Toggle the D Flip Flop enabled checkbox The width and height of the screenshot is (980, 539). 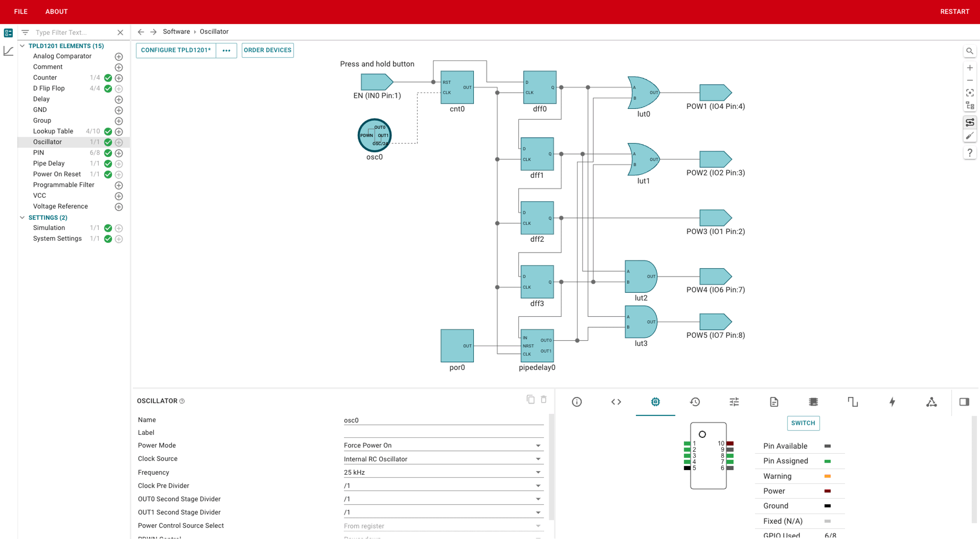[x=108, y=88]
